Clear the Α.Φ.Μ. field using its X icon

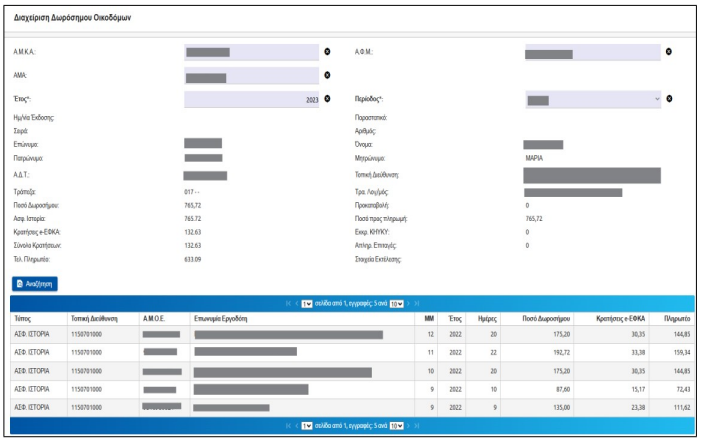coord(669,51)
